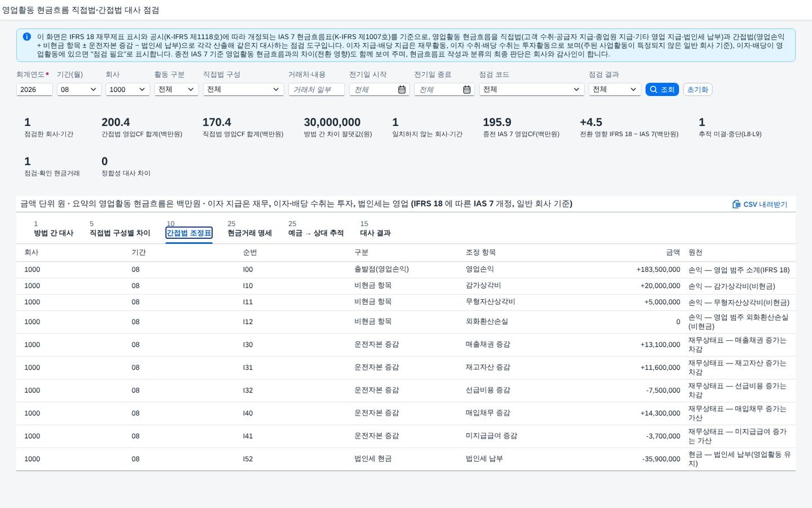Open the 점검 결과 dropdown
812x508 pixels.
tap(615, 90)
